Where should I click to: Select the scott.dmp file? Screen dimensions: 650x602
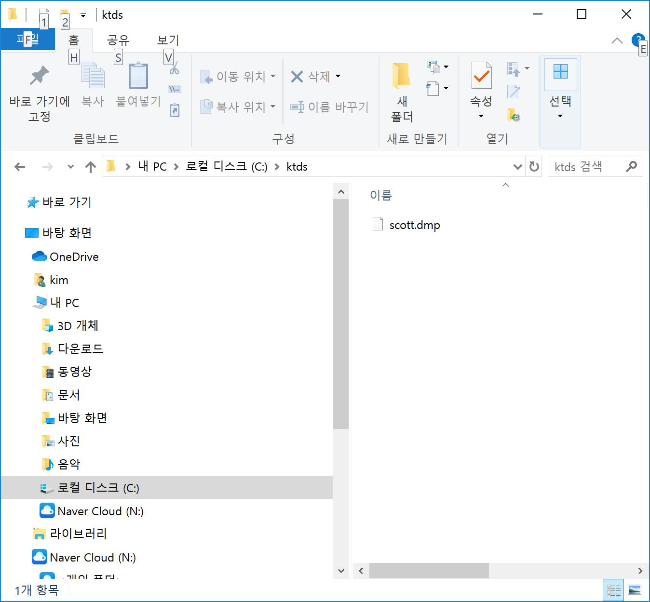(415, 225)
